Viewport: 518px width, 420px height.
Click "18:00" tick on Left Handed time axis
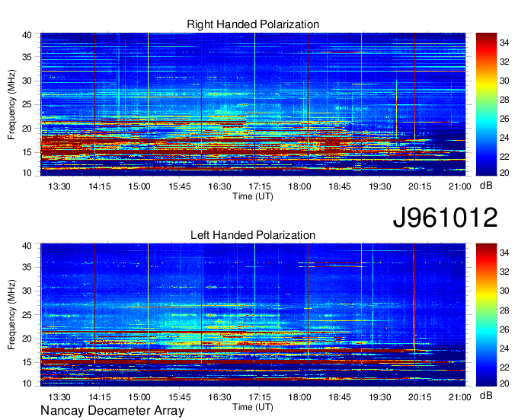pyautogui.click(x=299, y=397)
